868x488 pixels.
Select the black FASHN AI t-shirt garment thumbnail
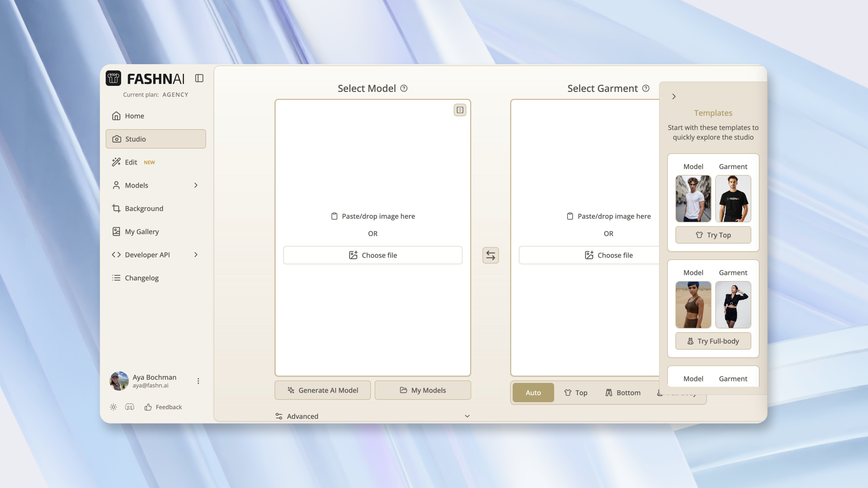point(733,199)
